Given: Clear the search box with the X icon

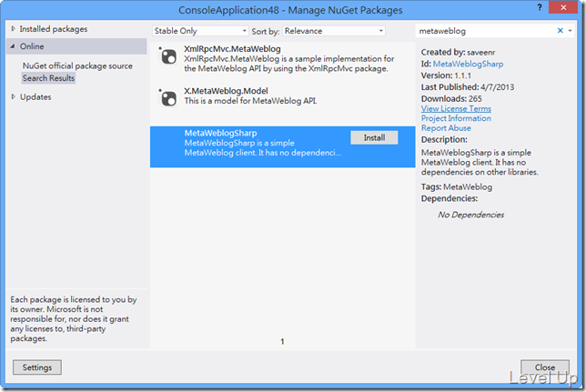Looking at the screenshot, I should click(x=560, y=31).
